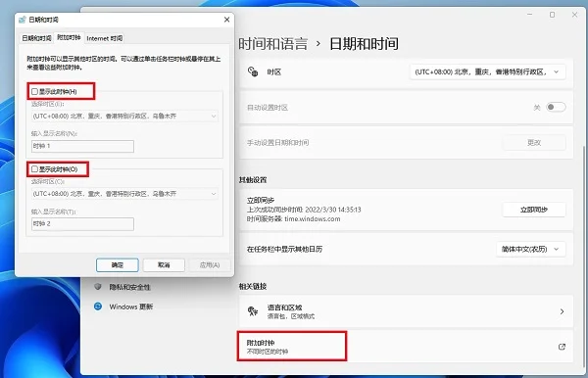Enable the second 显示此时钟(O) checkbox
This screenshot has width=588, height=378.
(35, 169)
